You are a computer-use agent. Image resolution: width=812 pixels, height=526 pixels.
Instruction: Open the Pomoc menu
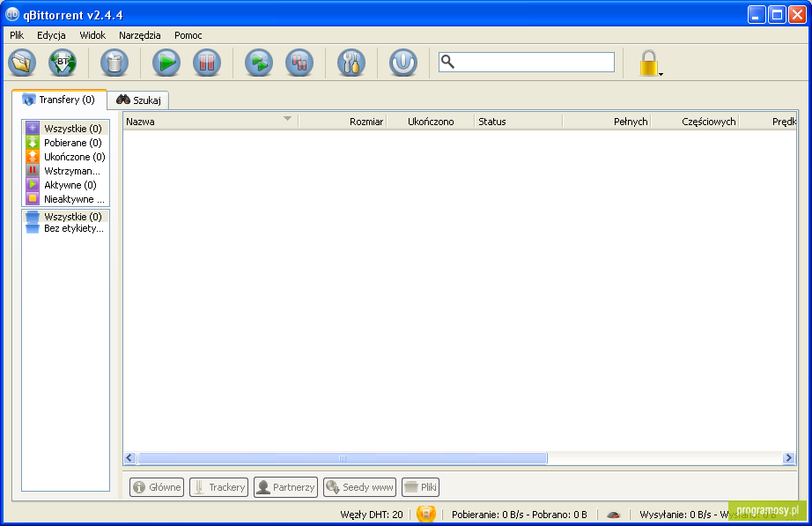188,35
